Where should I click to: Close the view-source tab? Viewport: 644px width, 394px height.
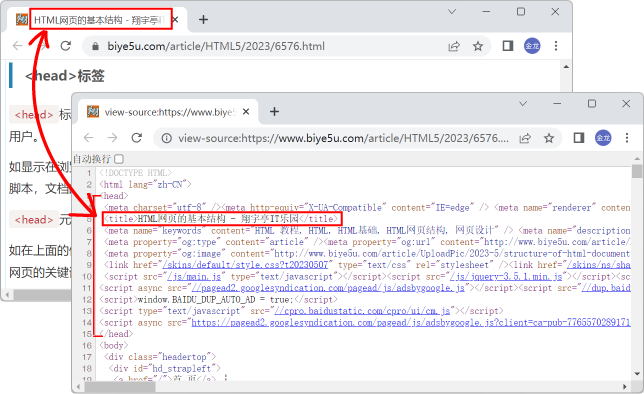246,111
